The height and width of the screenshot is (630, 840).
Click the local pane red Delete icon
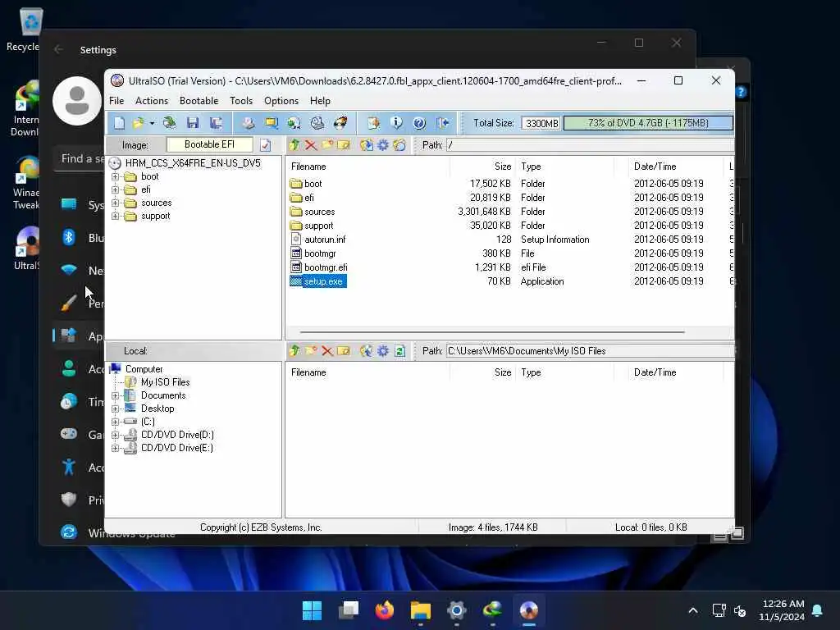point(327,351)
